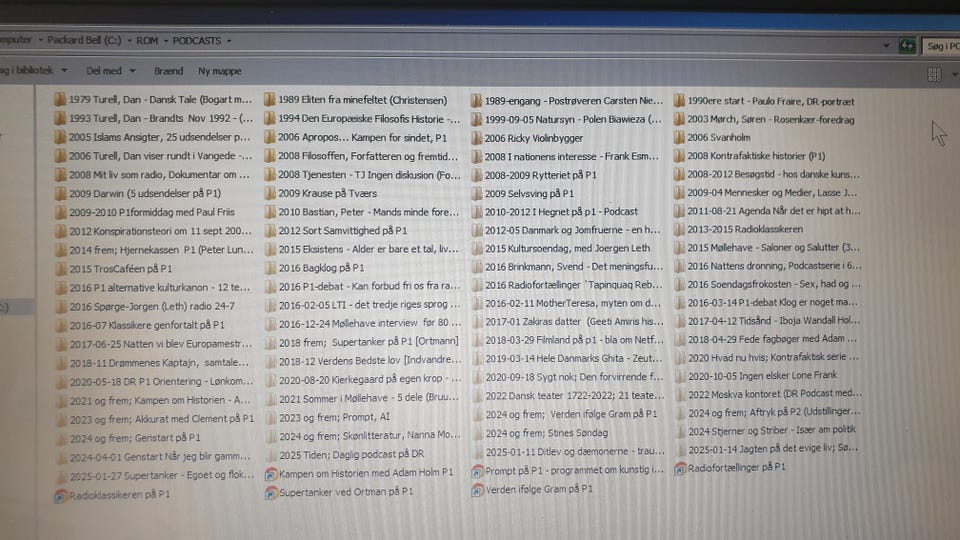Viewport: 960px width, 540px height.
Task: Select folder icon for 2024 og frem; Stines Søndag
Action: [478, 433]
